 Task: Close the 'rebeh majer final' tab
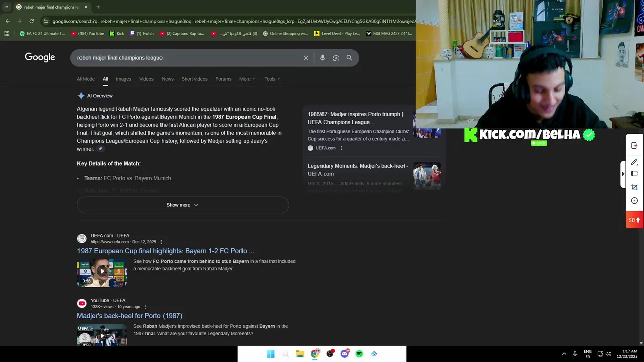click(86, 7)
